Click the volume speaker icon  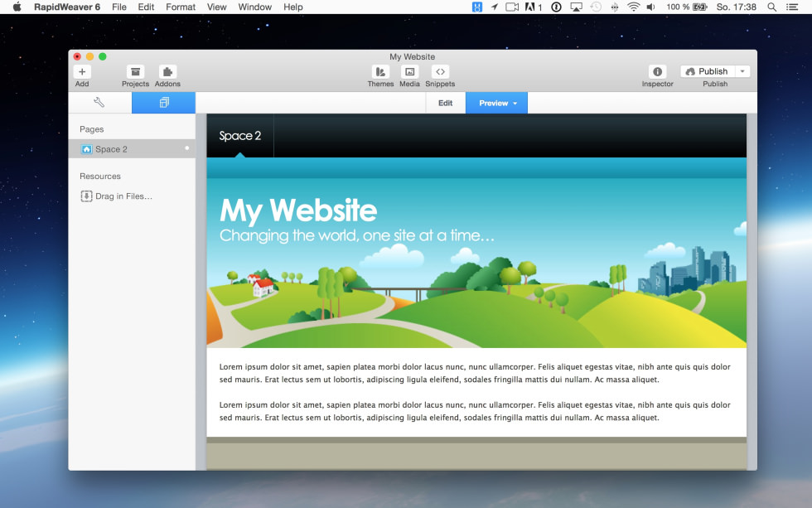[651, 7]
